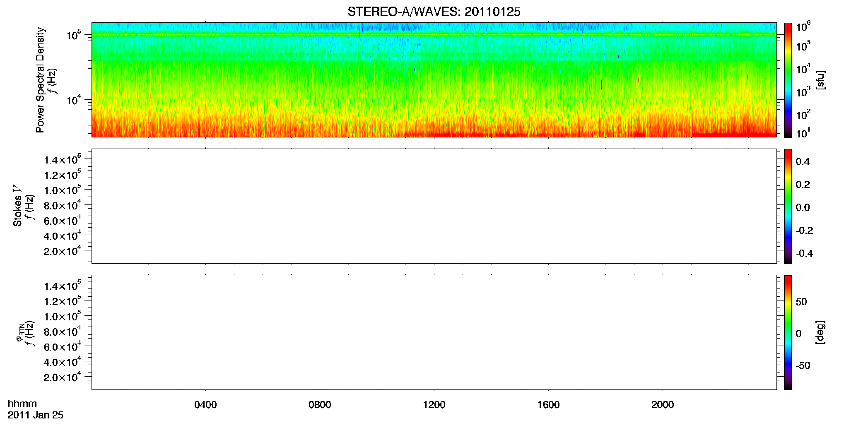Select the 1600 time axis label
Image resolution: width=868 pixels, height=447 pixels.
click(548, 405)
